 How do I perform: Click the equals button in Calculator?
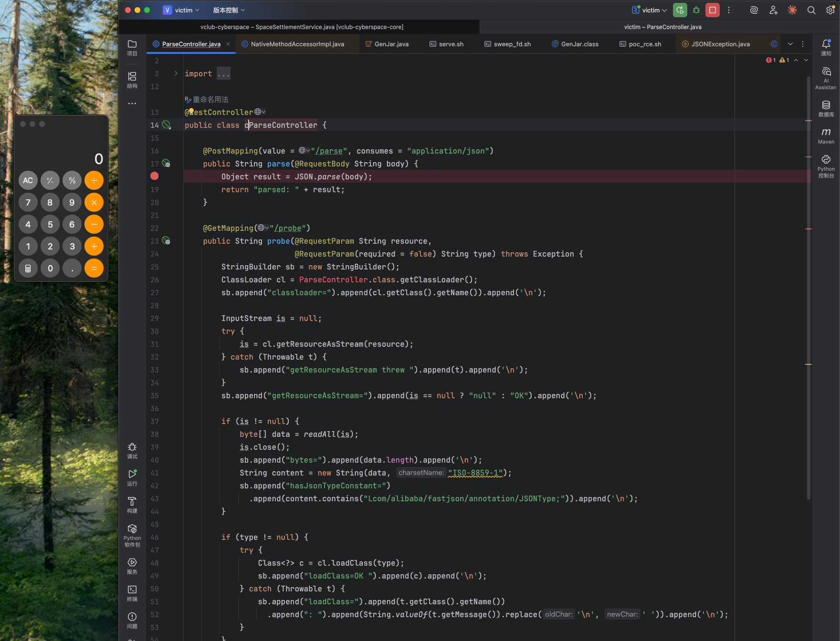coord(94,268)
